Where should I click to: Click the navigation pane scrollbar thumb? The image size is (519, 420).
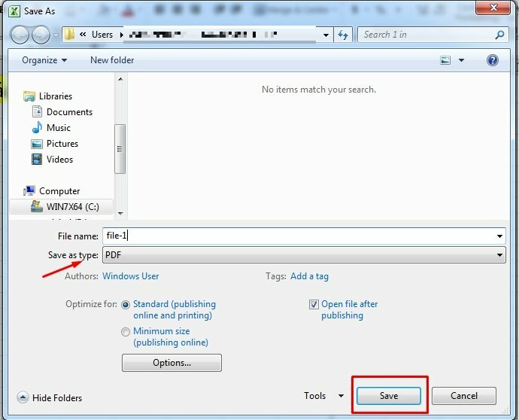click(120, 149)
